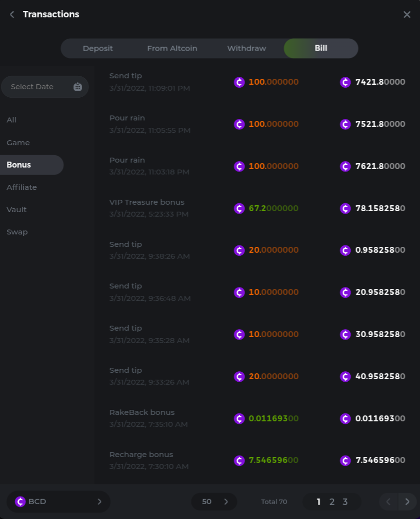The image size is (420, 519).
Task: Click the calendar icon in Select Date
Action: (x=77, y=87)
